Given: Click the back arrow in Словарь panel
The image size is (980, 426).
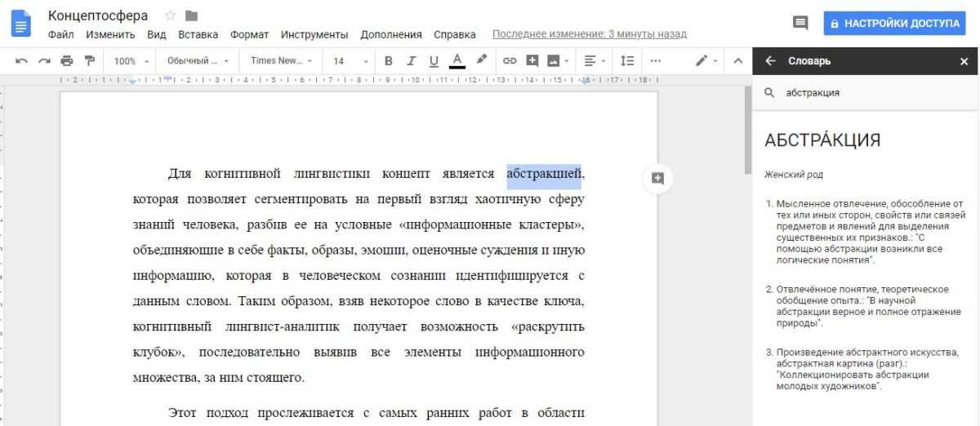Looking at the screenshot, I should 770,61.
